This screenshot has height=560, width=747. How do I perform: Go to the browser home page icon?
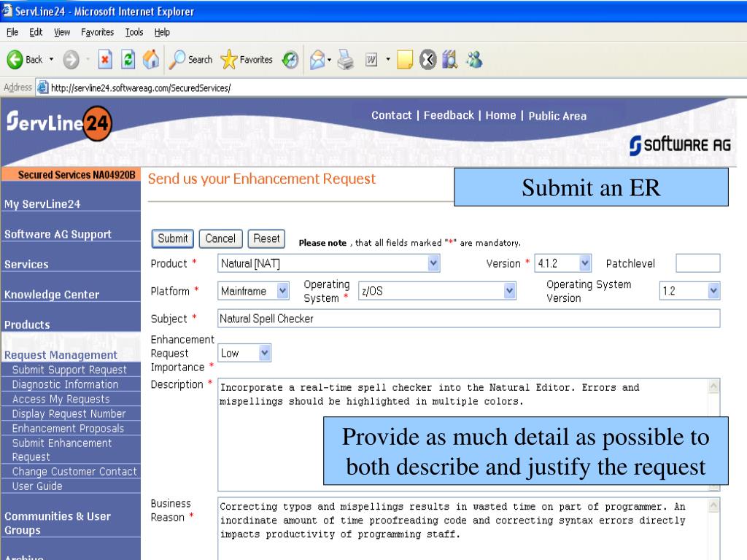pyautogui.click(x=151, y=60)
